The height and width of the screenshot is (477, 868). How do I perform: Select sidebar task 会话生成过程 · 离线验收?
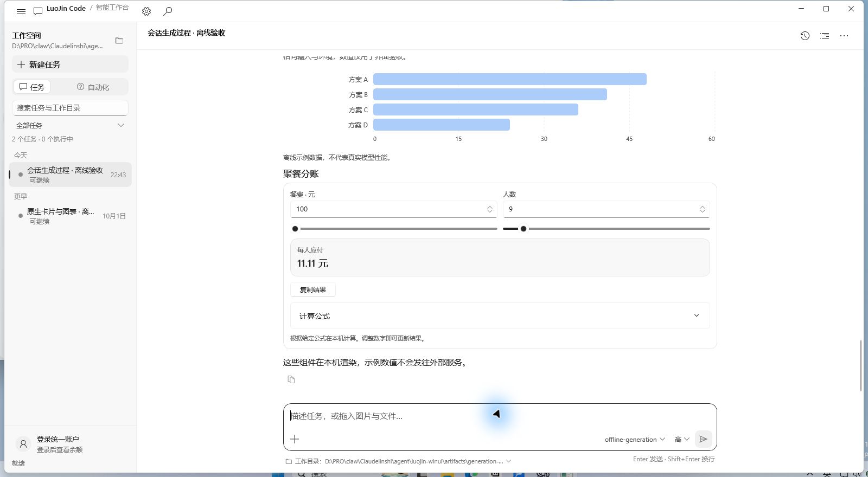pos(70,175)
